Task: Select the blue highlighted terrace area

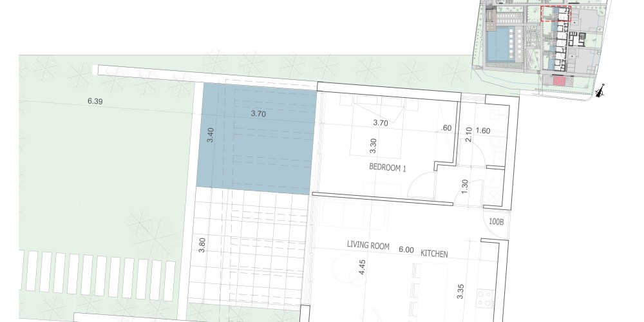Action: point(256,140)
